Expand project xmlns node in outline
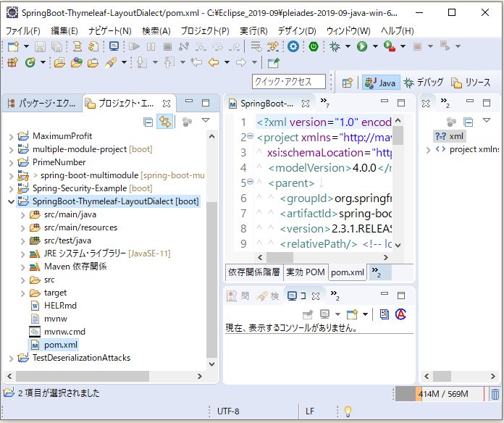504x423 pixels. pos(428,150)
